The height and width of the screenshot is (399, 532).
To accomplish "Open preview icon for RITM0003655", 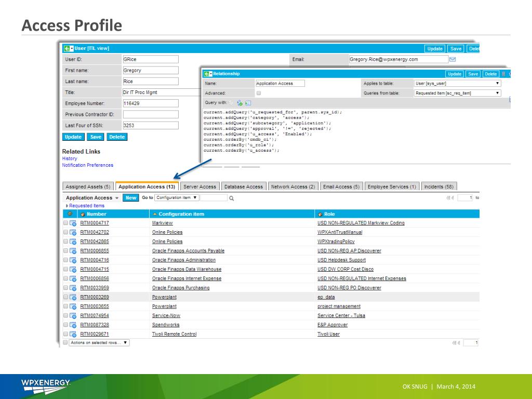I will pyautogui.click(x=73, y=307).
